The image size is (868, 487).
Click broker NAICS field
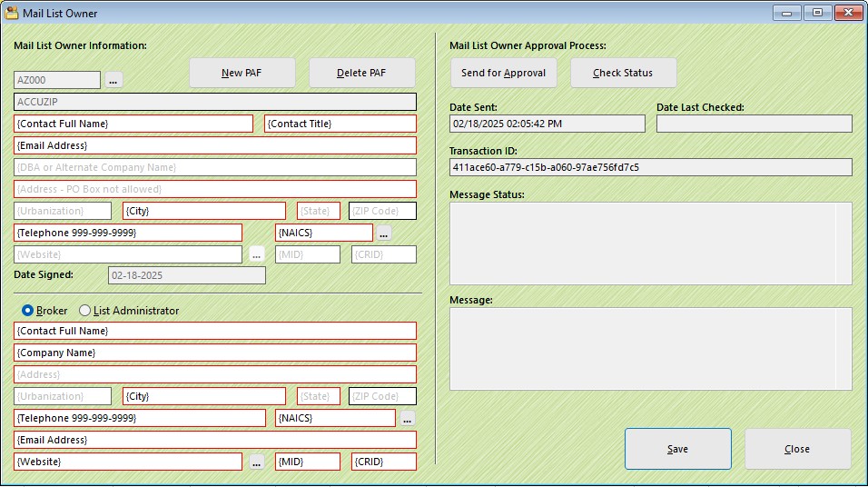[335, 418]
